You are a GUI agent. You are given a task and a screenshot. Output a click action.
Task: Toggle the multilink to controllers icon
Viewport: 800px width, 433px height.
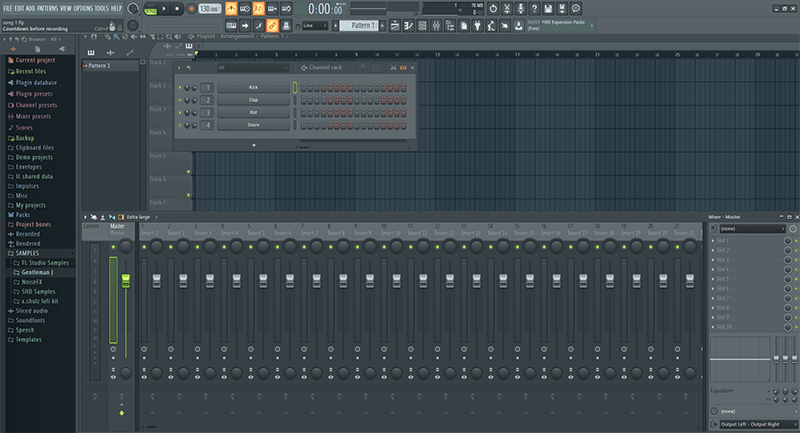coord(272,26)
